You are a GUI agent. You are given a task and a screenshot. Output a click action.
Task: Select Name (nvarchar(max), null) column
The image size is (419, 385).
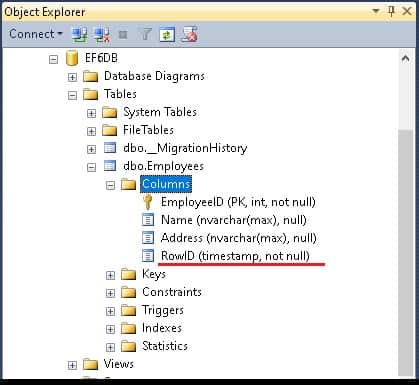pyautogui.click(x=234, y=220)
